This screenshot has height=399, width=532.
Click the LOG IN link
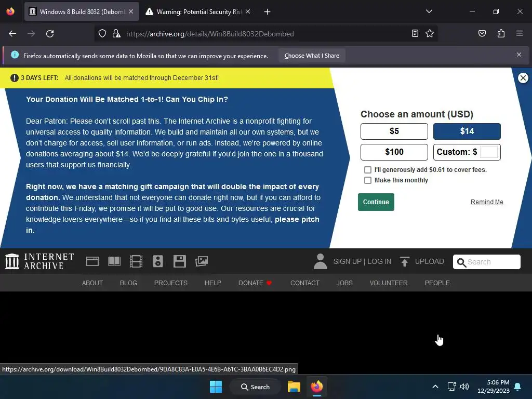click(379, 262)
